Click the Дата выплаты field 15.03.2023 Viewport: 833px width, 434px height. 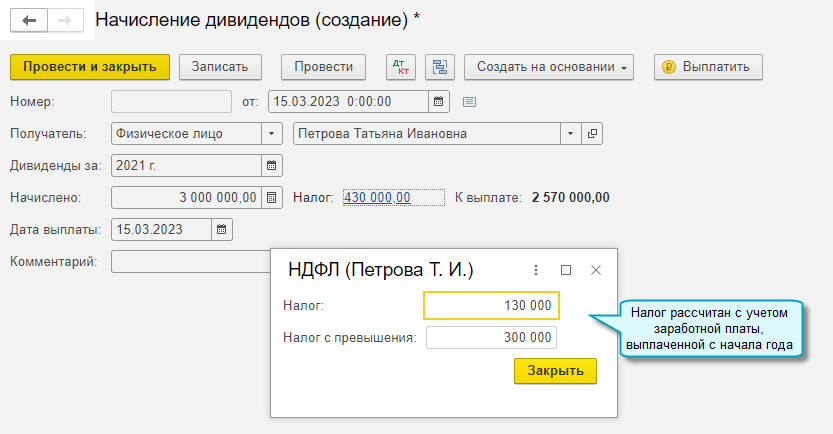pyautogui.click(x=161, y=229)
